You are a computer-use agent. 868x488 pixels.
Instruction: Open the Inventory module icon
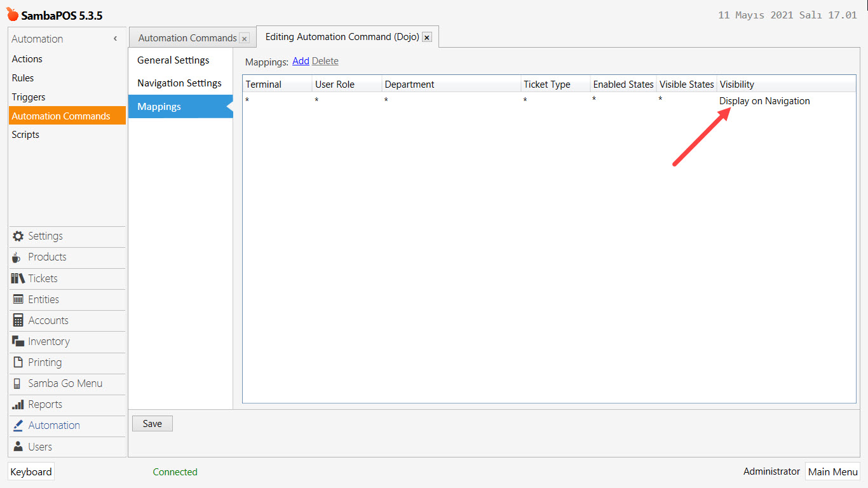pyautogui.click(x=17, y=341)
